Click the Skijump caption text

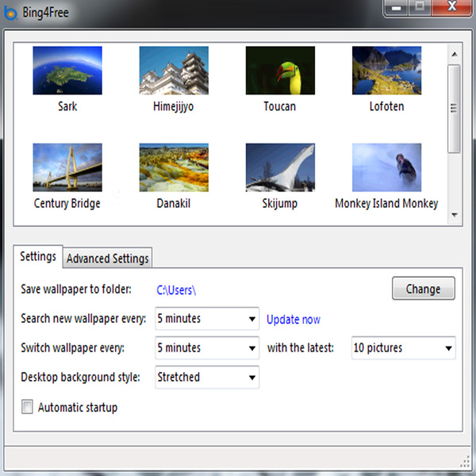(280, 204)
